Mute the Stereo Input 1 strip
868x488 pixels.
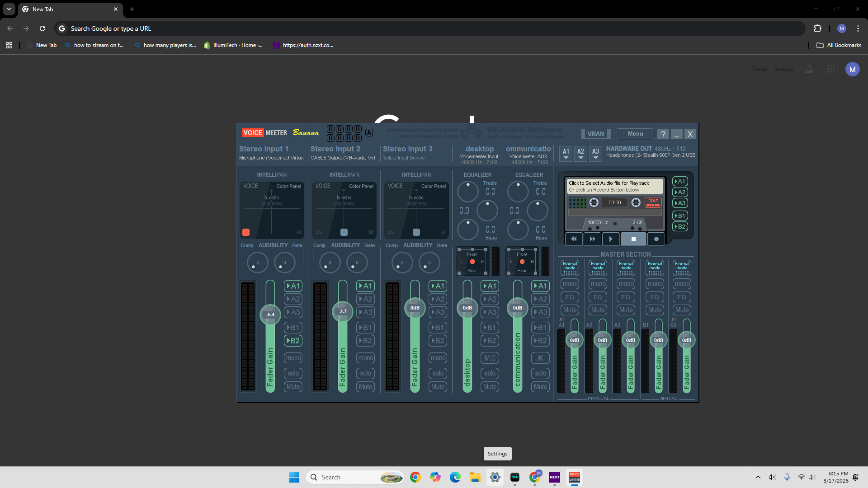[293, 387]
